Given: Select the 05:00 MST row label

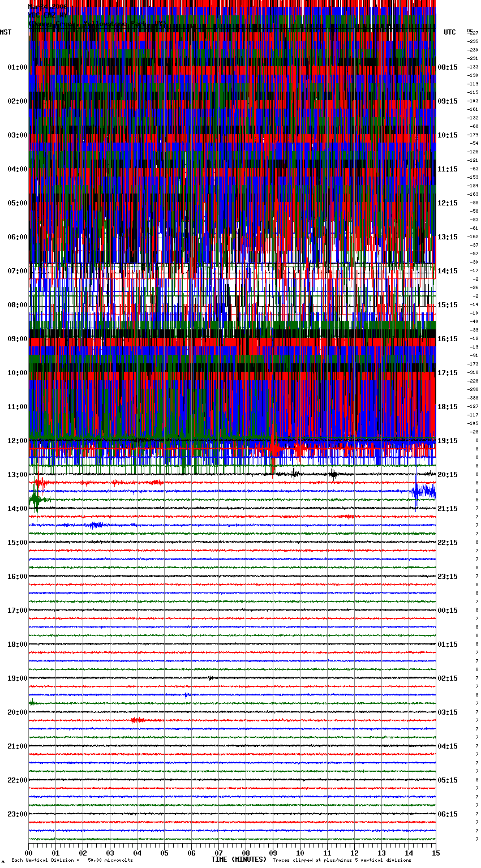Looking at the screenshot, I should tap(18, 203).
